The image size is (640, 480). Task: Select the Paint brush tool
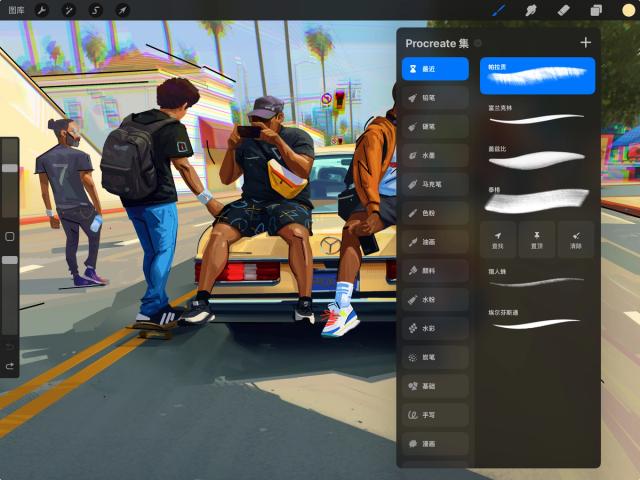tap(498, 10)
